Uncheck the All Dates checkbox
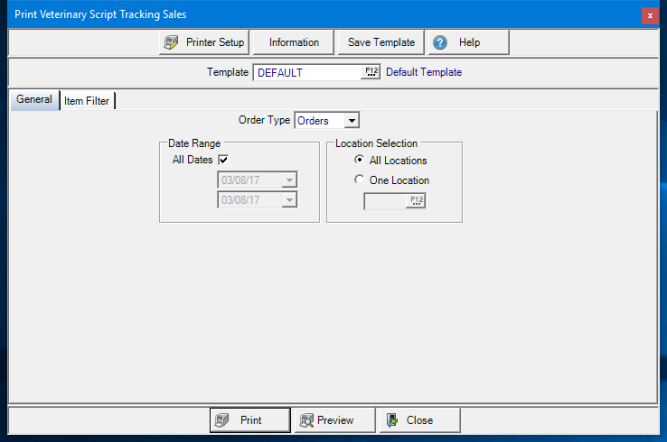The image size is (667, 442). 223,160
